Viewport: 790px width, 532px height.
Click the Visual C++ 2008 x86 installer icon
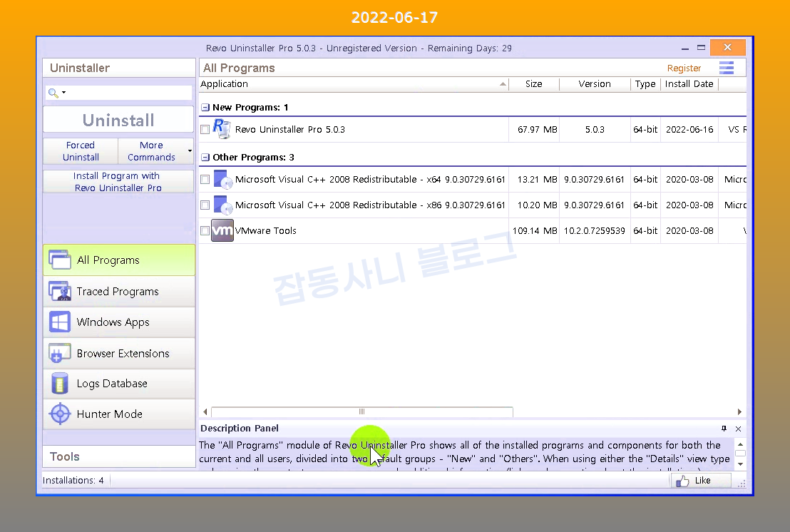222,205
